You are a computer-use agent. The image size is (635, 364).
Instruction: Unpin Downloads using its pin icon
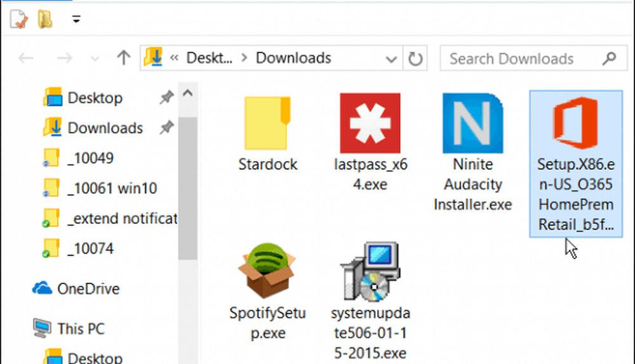click(x=166, y=128)
